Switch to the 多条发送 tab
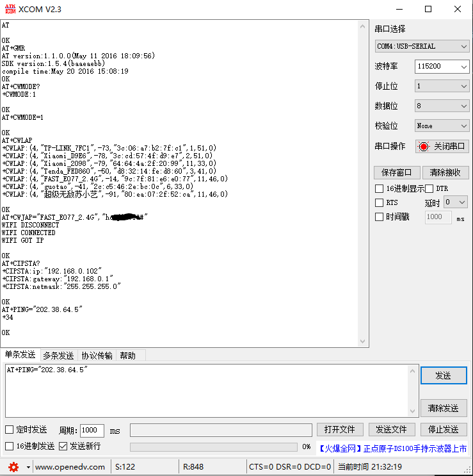The image size is (473, 476). [x=58, y=356]
